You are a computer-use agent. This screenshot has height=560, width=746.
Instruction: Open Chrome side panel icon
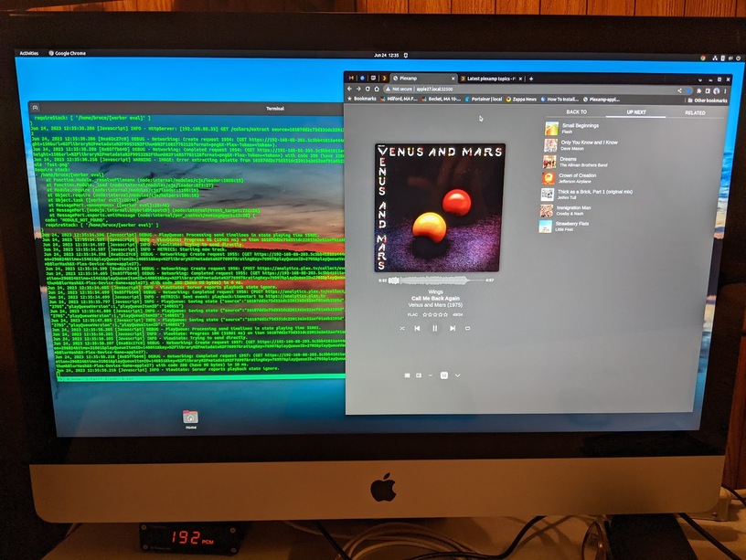pyautogui.click(x=708, y=90)
